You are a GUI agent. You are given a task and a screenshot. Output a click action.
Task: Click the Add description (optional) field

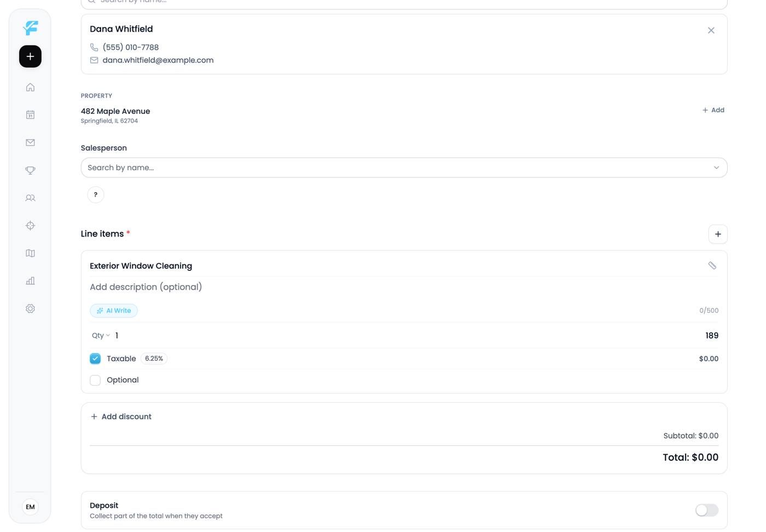coord(404,287)
